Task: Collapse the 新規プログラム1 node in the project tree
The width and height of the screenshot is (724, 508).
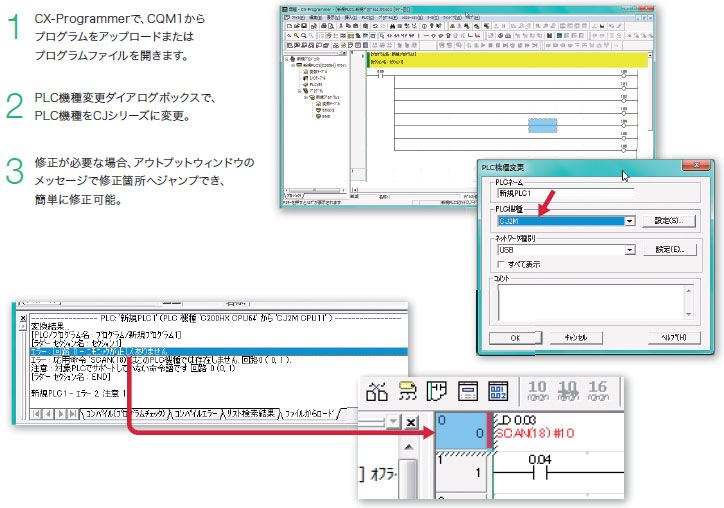Action: (306, 97)
